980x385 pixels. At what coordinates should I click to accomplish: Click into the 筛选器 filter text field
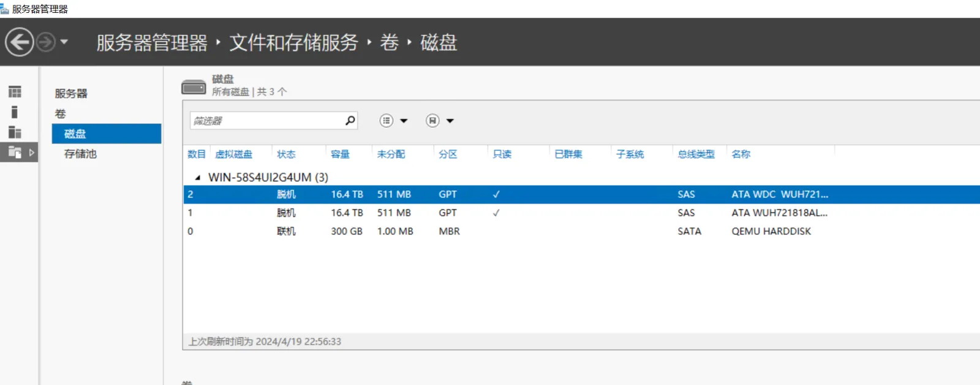(x=266, y=121)
